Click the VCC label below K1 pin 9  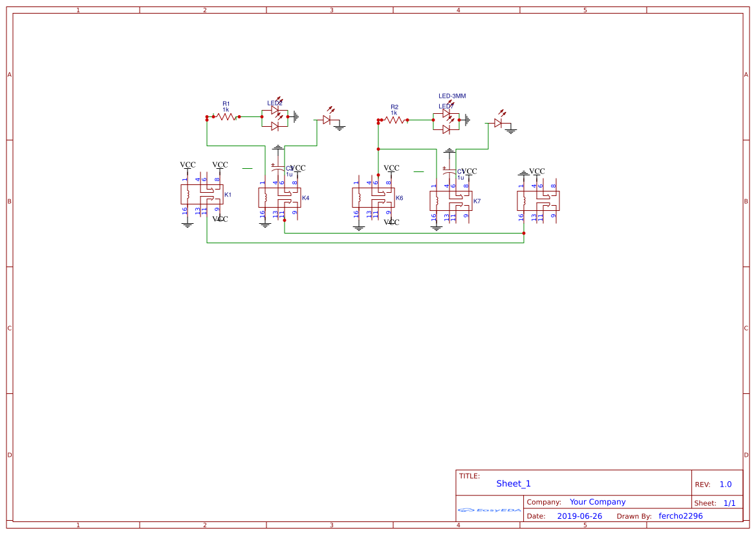pyautogui.click(x=220, y=219)
